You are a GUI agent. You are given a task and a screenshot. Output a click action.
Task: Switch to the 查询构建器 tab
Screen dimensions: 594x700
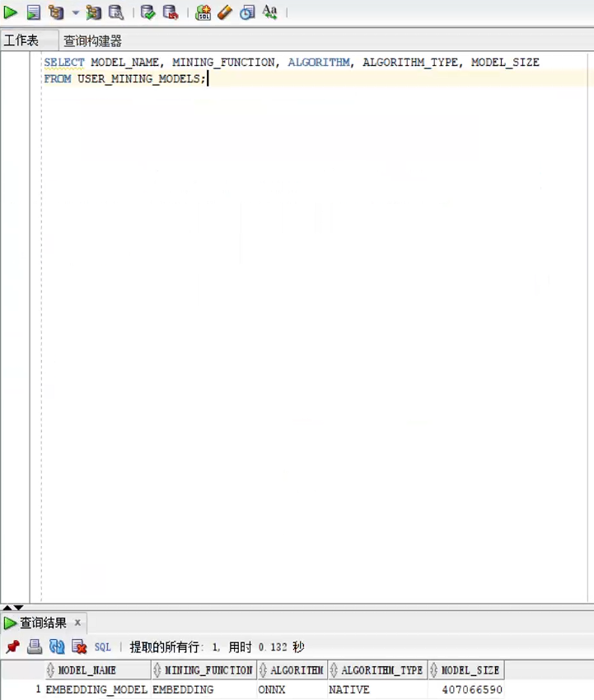click(x=92, y=41)
